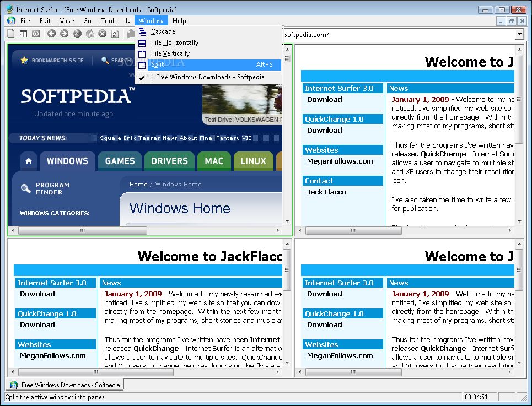The width and height of the screenshot is (532, 406).
Task: Open the MAC tab on Softpedia
Action: tap(214, 161)
